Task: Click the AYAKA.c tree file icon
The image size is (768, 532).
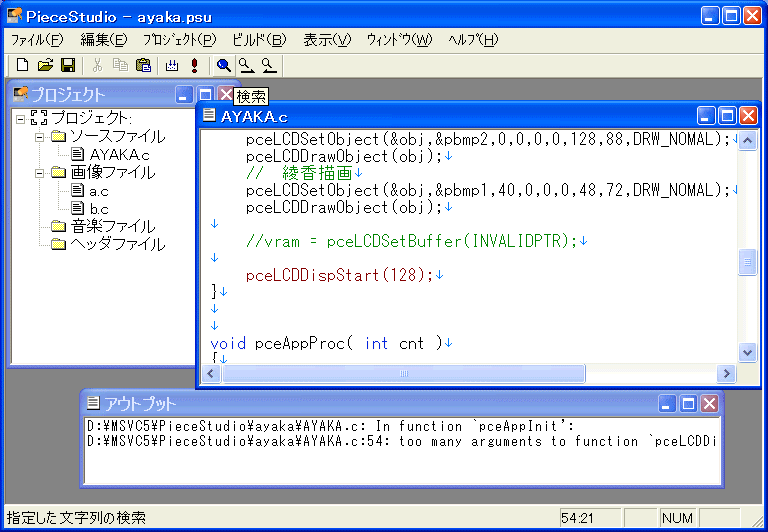Action: coord(77,154)
